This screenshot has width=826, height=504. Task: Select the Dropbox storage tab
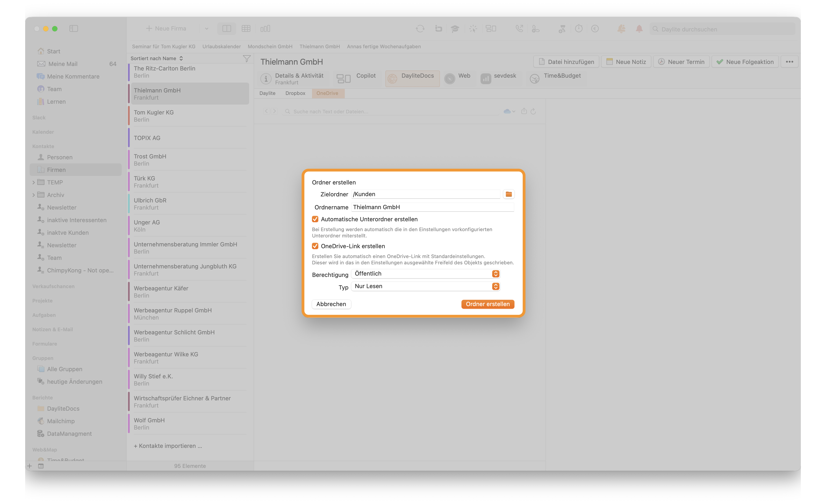(295, 93)
